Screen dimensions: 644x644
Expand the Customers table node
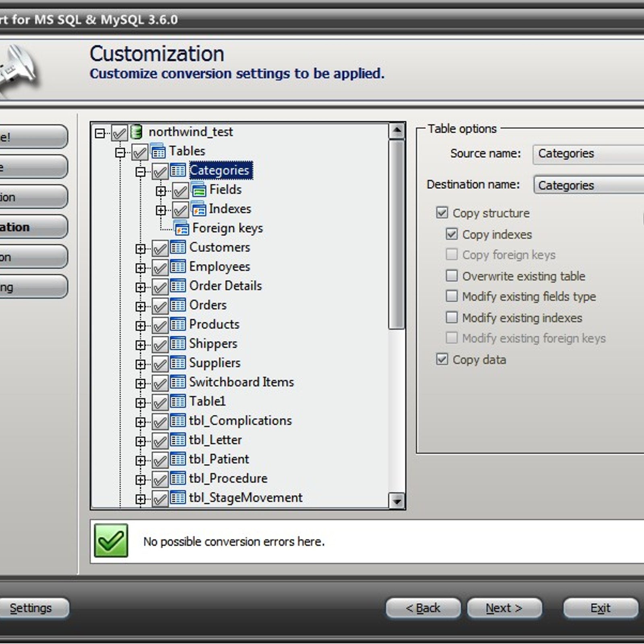point(140,249)
